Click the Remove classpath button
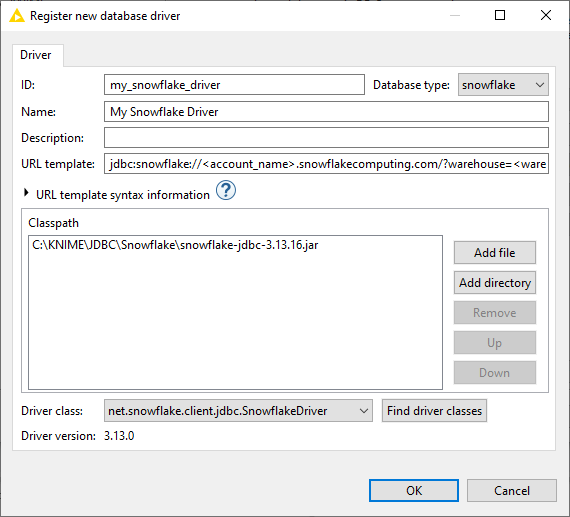 tap(494, 313)
